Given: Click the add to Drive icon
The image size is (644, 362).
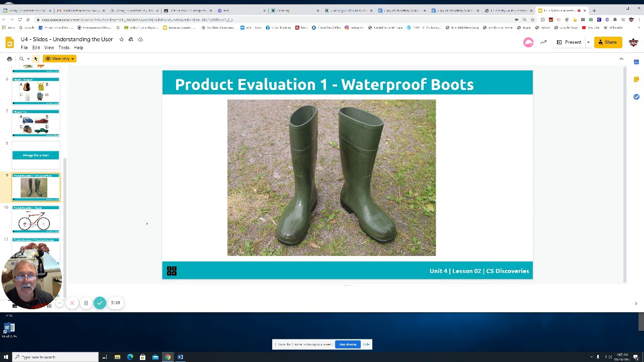Looking at the screenshot, I should click(x=131, y=39).
